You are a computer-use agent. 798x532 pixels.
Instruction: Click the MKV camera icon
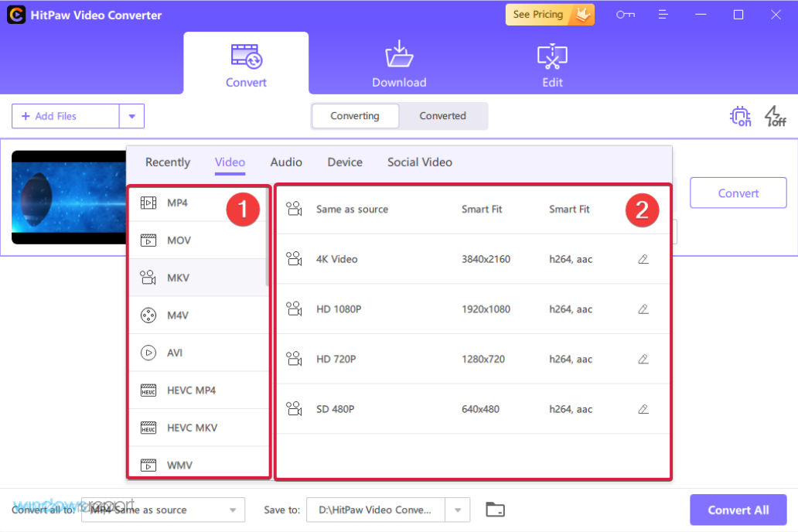point(148,278)
